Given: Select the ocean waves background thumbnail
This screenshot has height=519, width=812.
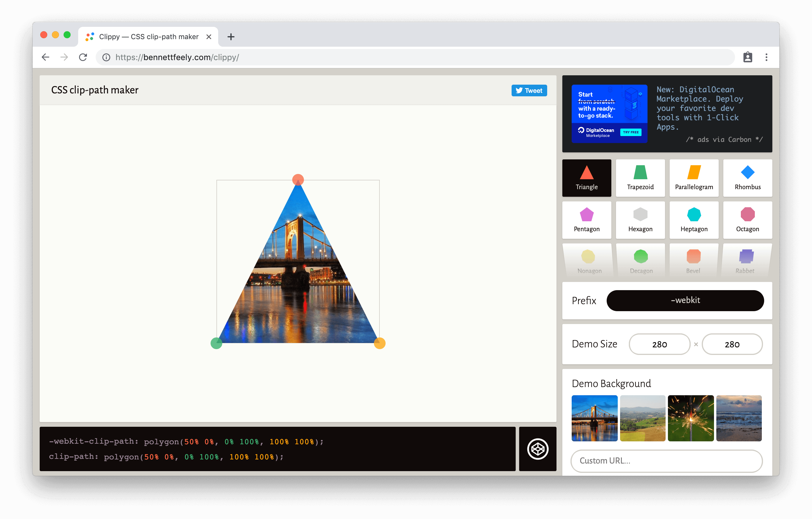Looking at the screenshot, I should point(738,418).
